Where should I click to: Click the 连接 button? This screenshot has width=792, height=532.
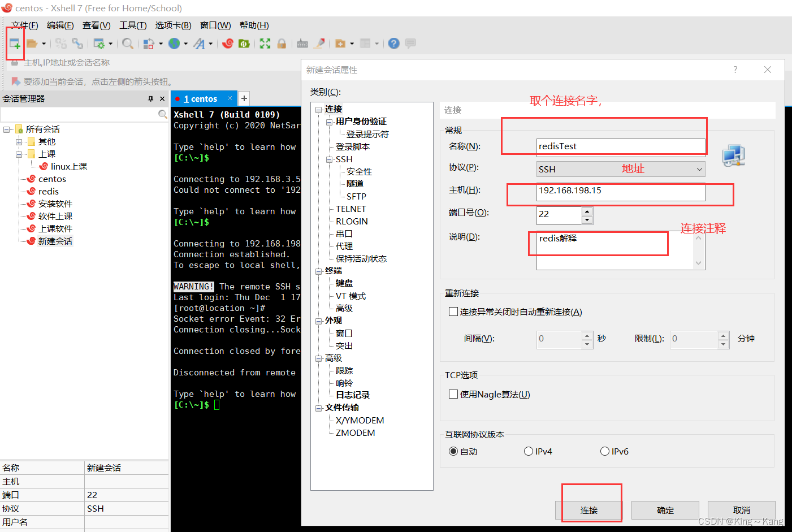[x=588, y=510]
